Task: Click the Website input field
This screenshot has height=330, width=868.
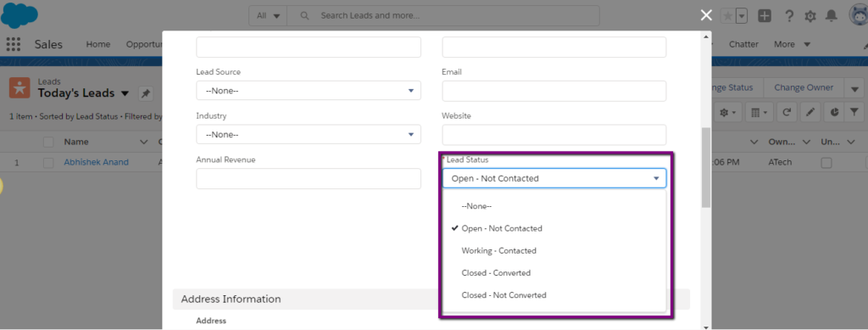Action: point(554,135)
